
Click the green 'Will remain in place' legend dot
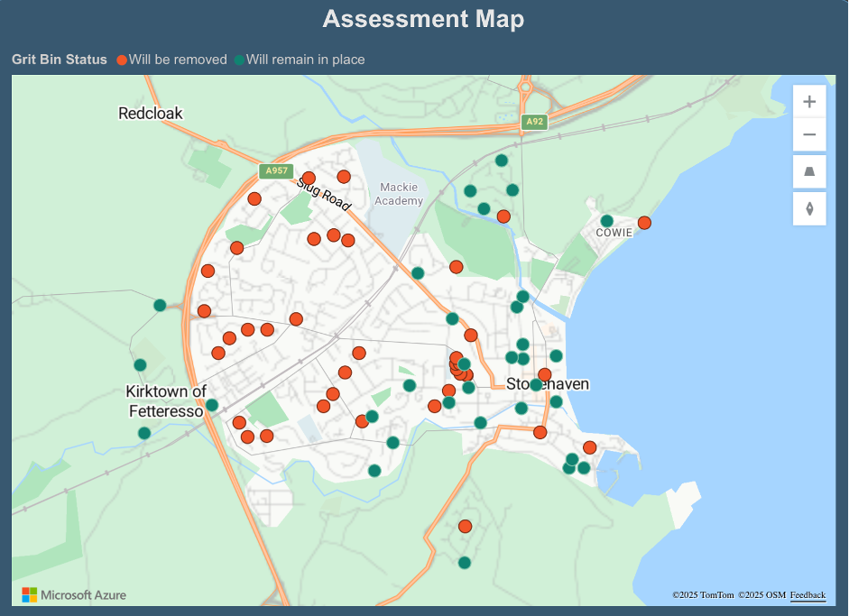[239, 60]
